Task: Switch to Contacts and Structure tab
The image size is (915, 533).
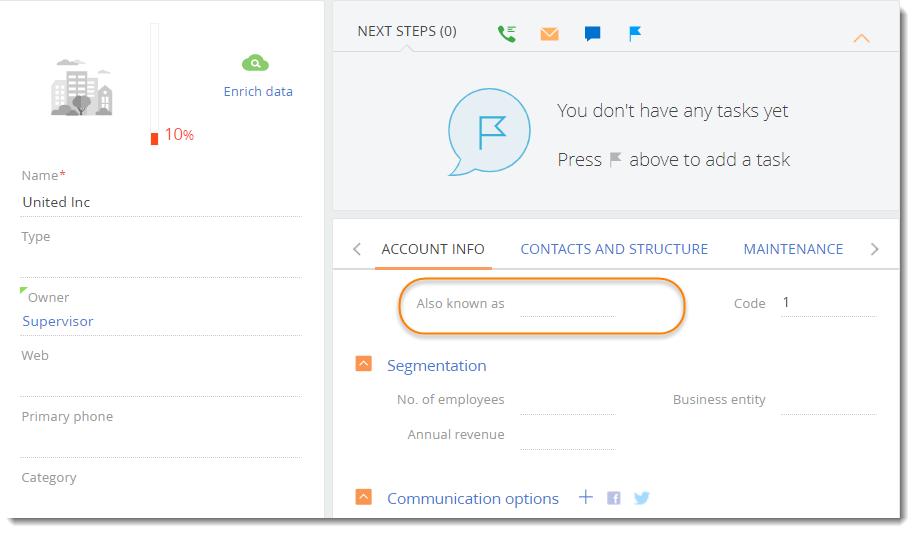Action: 614,249
